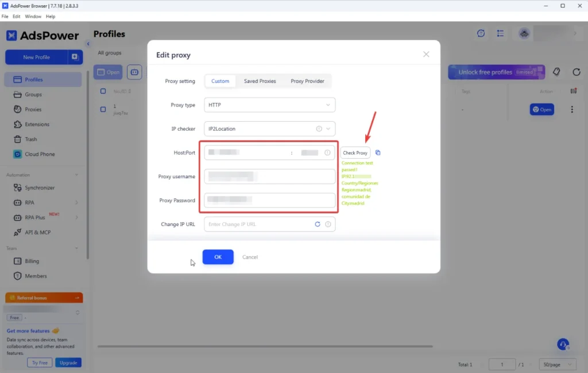Click the tag icon beside Unlock free profiles
Screen dimensions: 588x373
click(556, 72)
